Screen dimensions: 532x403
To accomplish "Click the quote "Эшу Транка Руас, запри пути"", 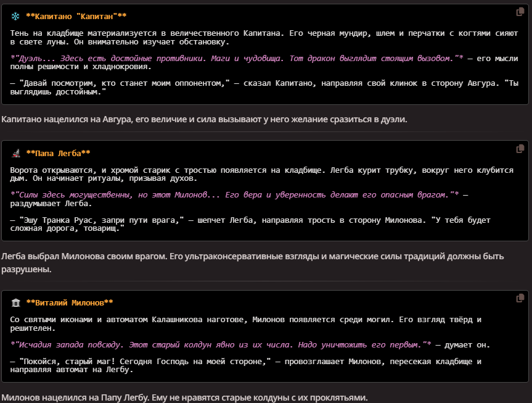I will click(x=250, y=224).
